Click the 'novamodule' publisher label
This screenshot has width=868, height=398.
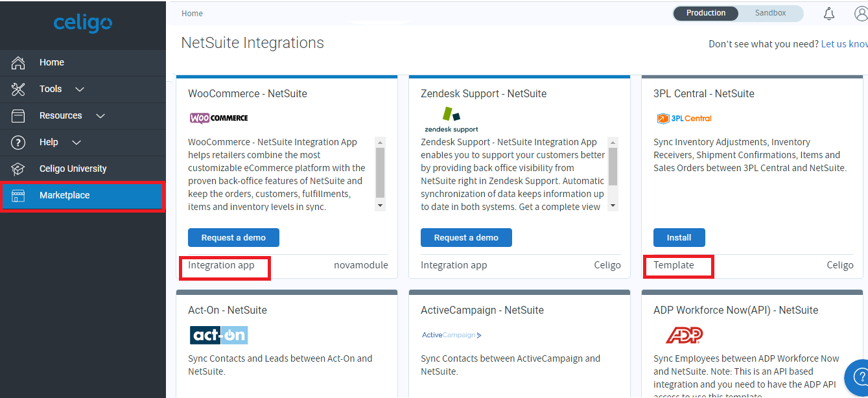pos(361,265)
